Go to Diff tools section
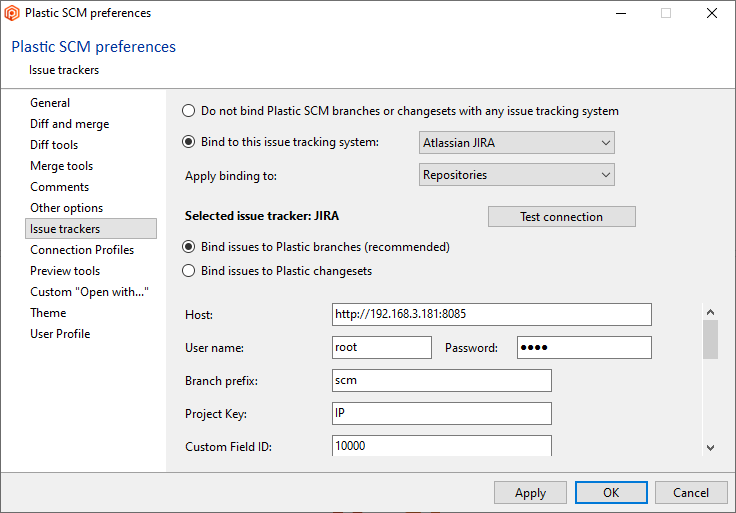The height and width of the screenshot is (513, 736). click(x=54, y=145)
